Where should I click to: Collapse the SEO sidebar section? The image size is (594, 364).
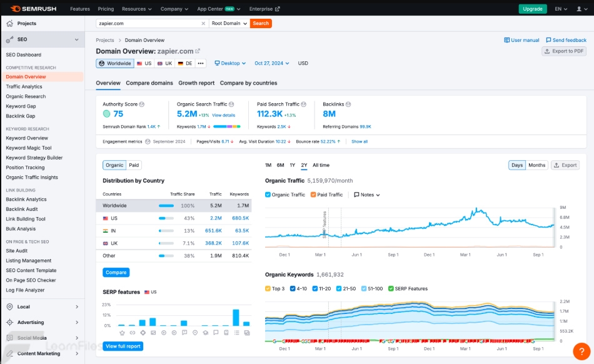click(76, 39)
